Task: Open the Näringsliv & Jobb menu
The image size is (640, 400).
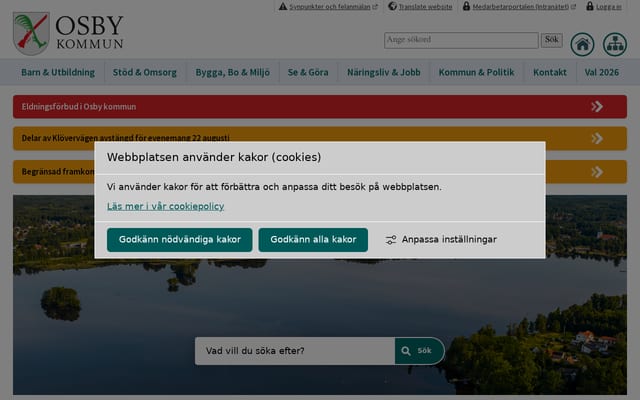Action: click(x=384, y=72)
